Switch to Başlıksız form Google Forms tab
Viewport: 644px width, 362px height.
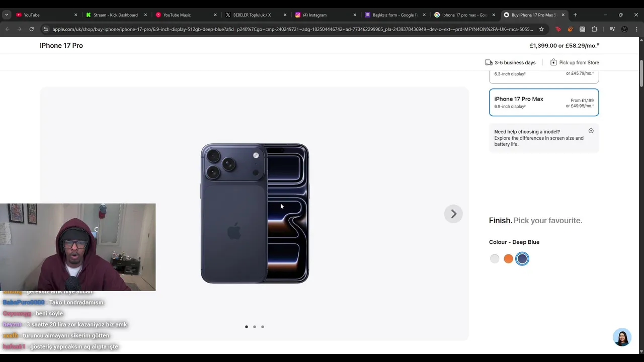pyautogui.click(x=396, y=15)
